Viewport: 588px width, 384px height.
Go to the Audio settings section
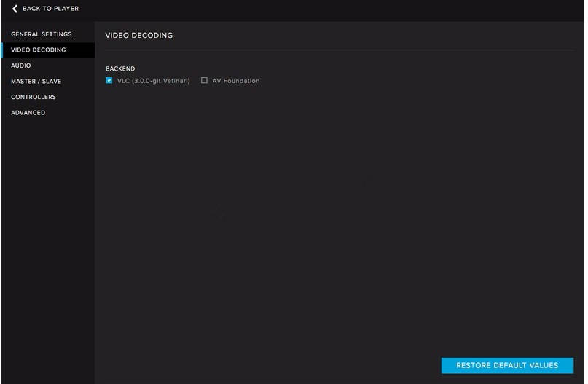(x=20, y=66)
